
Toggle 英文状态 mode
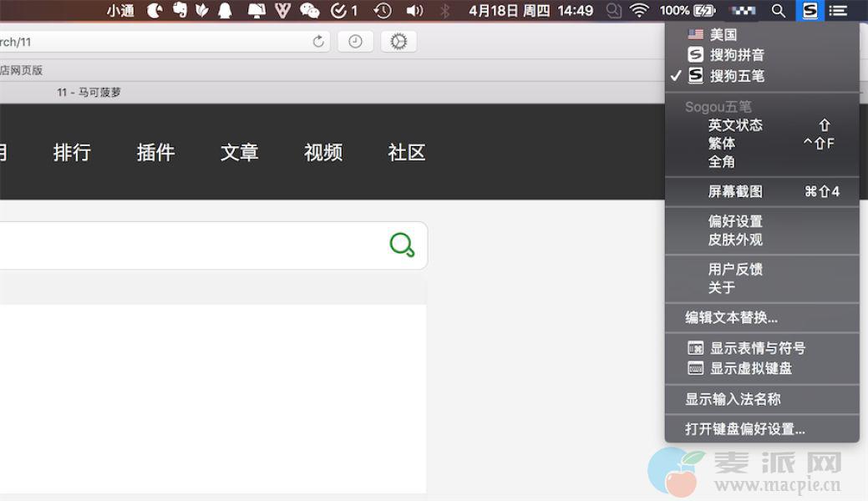pyautogui.click(x=735, y=125)
